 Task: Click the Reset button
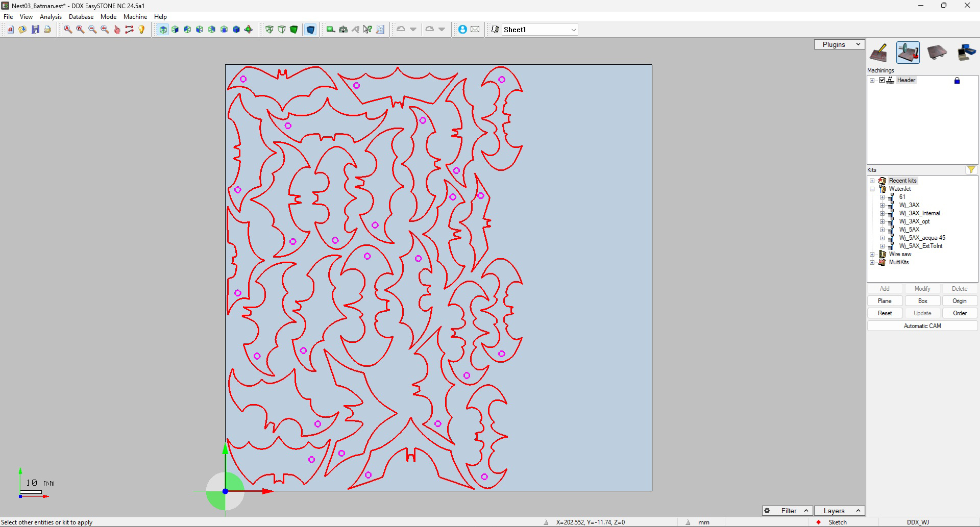tap(885, 313)
